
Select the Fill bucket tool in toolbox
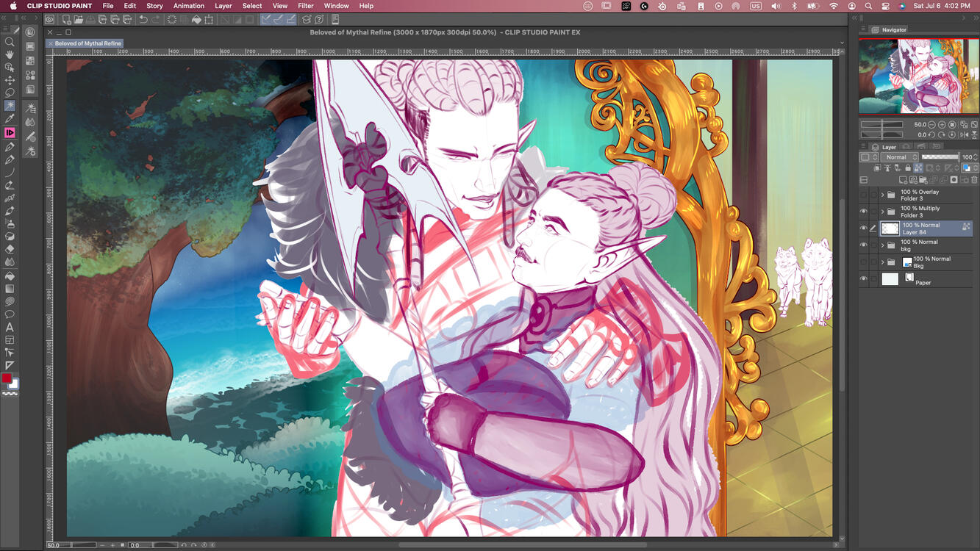[x=10, y=275]
